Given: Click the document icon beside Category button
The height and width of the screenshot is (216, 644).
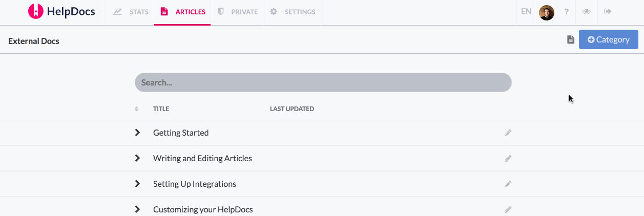Looking at the screenshot, I should pos(570,39).
